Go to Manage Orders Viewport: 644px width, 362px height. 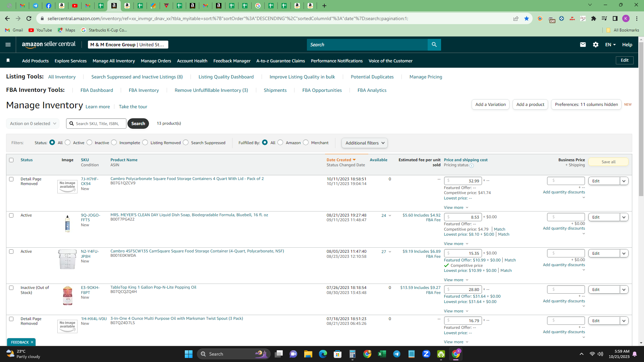pos(156,61)
